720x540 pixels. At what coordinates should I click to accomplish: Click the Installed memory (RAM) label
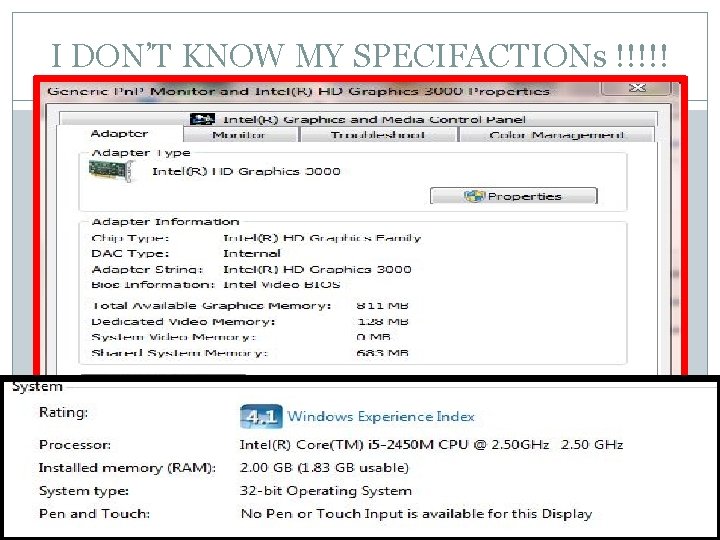[127, 468]
